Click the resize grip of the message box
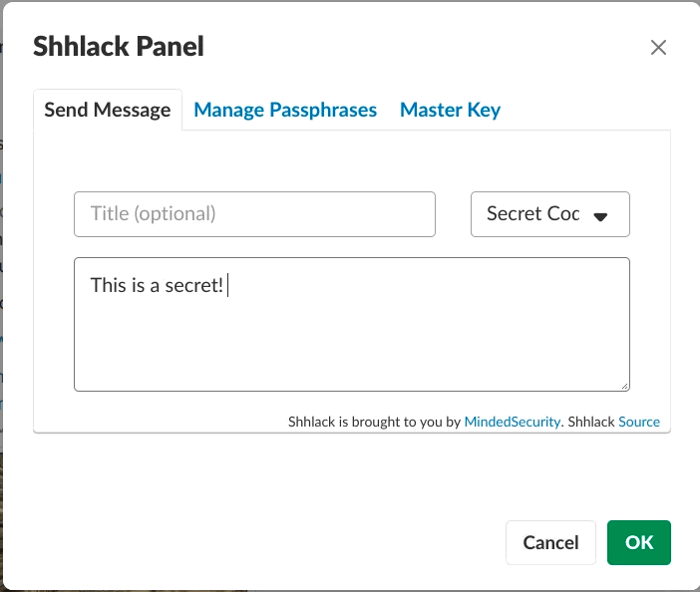This screenshot has height=592, width=700. [x=624, y=385]
